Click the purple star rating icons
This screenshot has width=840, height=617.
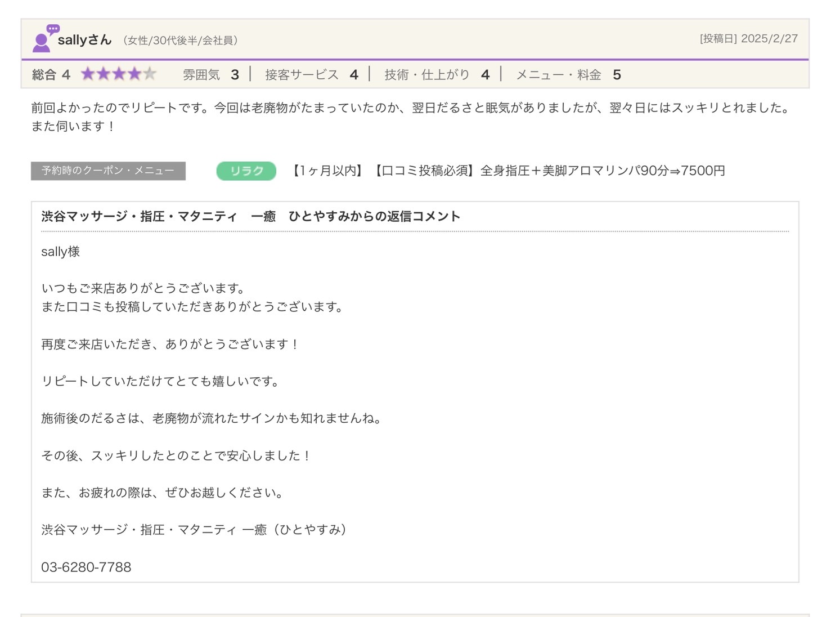(x=119, y=74)
